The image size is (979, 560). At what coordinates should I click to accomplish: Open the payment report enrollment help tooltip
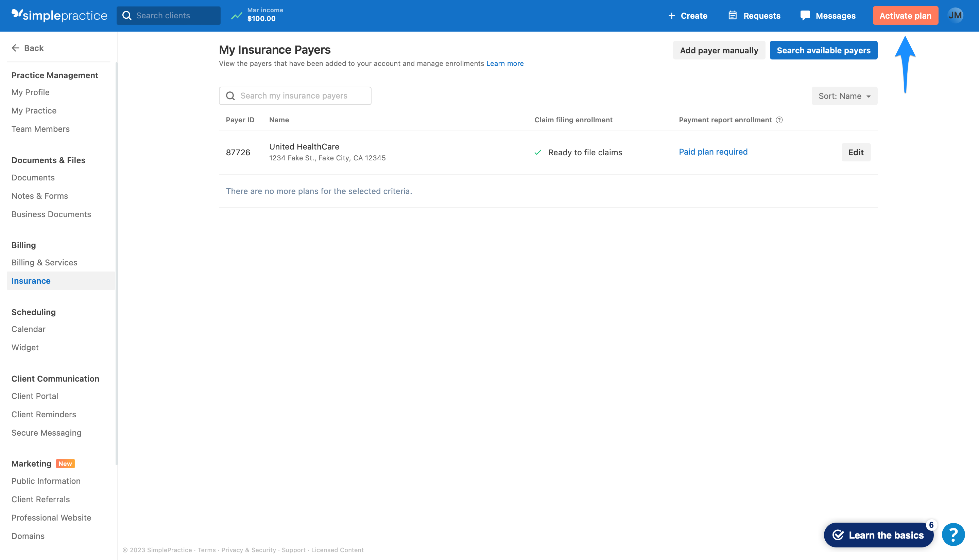point(780,120)
